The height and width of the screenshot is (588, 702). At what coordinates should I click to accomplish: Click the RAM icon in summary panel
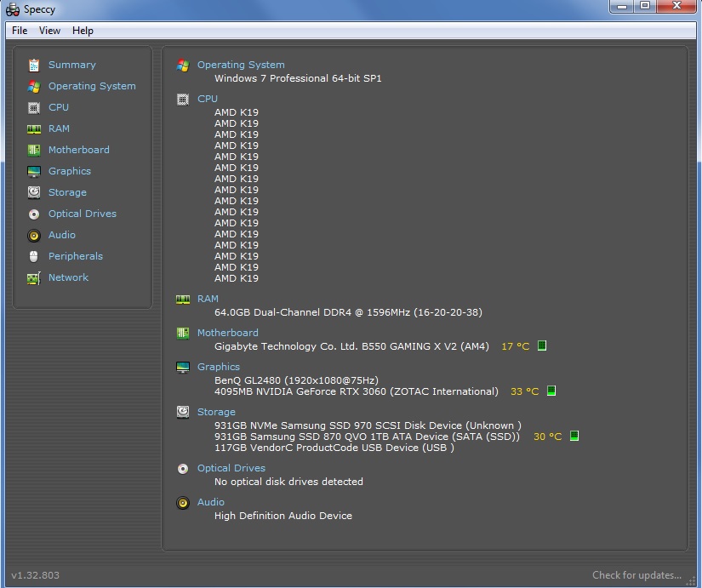[183, 300]
